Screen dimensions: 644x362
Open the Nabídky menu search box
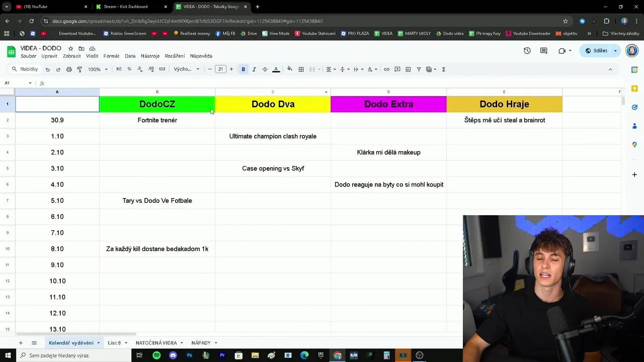click(x=25, y=69)
